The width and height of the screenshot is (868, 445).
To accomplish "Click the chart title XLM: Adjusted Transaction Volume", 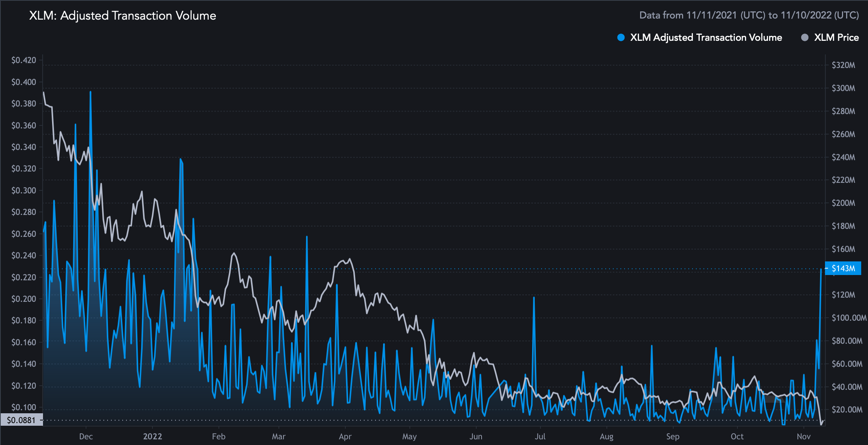I will point(123,15).
